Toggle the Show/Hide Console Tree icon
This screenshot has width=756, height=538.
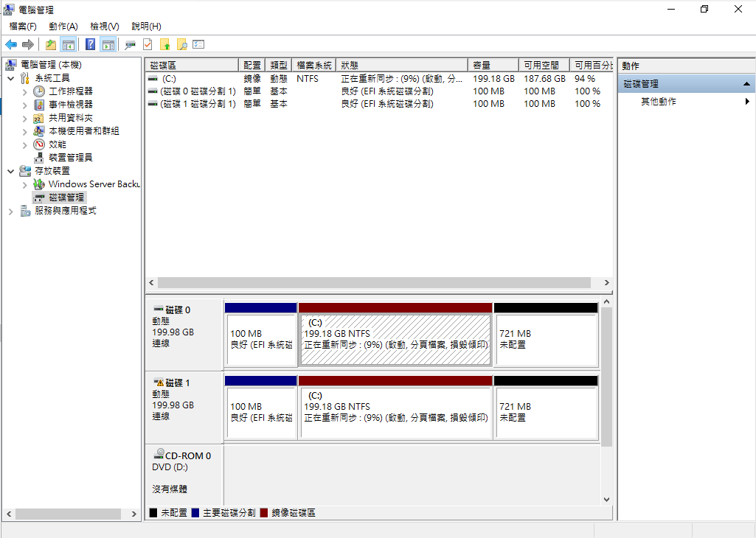point(68,45)
